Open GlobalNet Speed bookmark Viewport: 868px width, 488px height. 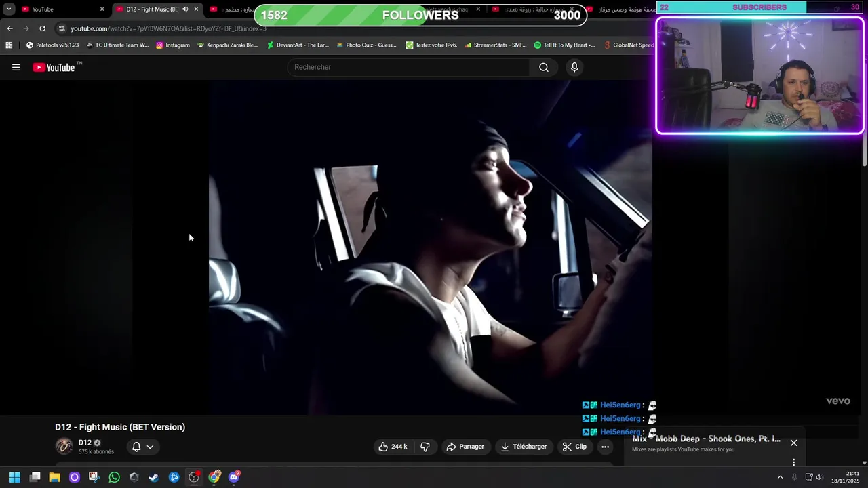(629, 45)
